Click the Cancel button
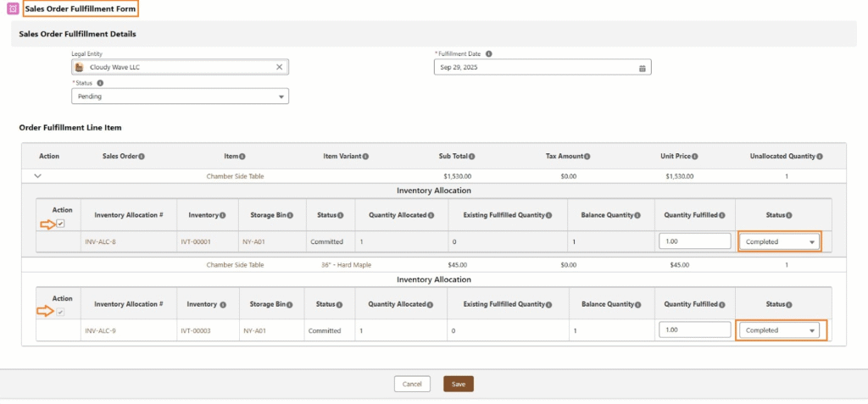This screenshot has width=868, height=404. pos(412,384)
